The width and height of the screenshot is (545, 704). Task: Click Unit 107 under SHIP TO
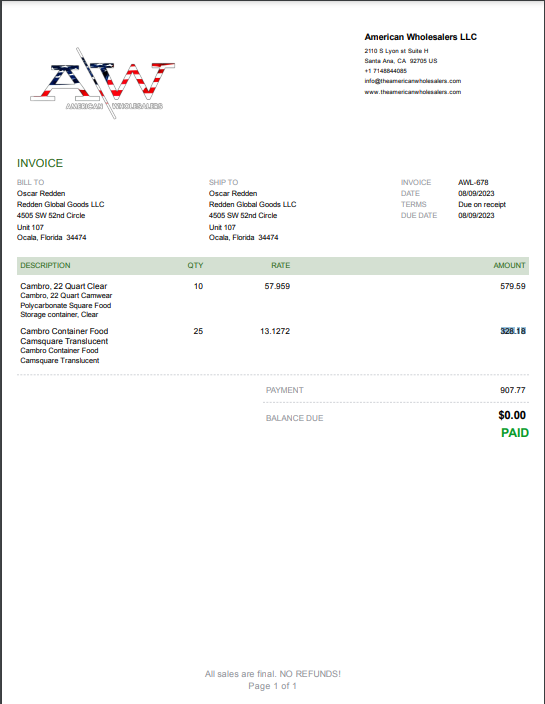coord(222,227)
